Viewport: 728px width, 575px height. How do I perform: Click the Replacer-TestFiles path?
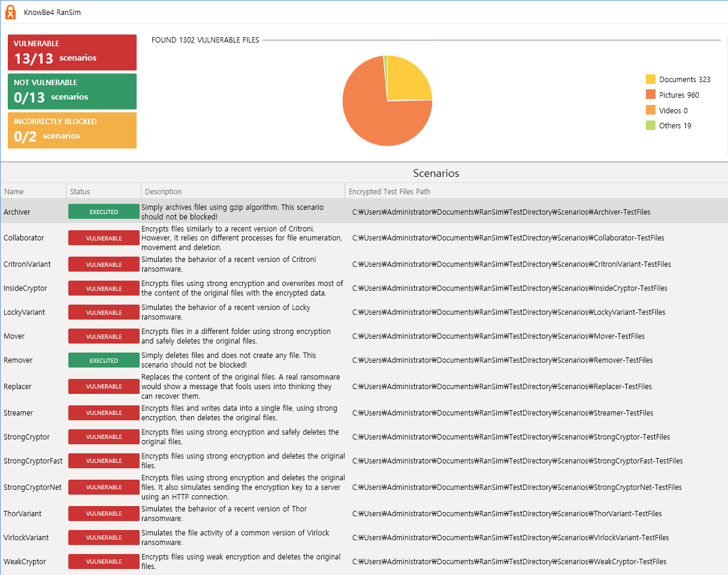[502, 386]
